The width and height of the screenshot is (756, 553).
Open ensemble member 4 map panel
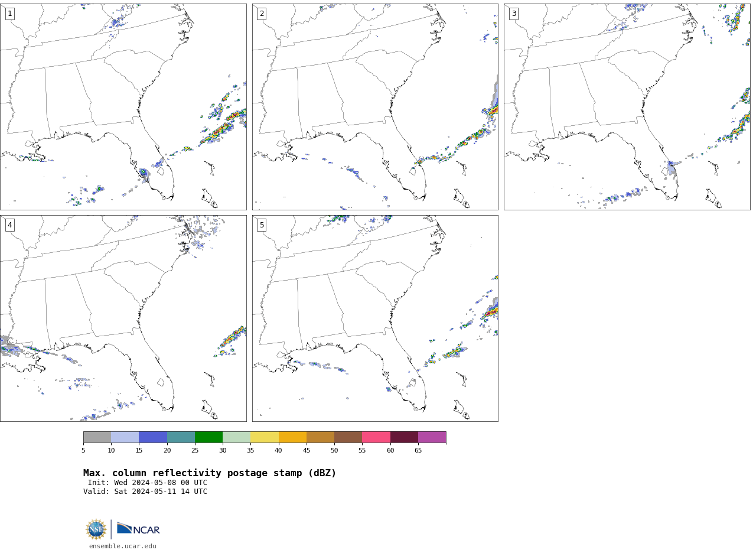[123, 318]
